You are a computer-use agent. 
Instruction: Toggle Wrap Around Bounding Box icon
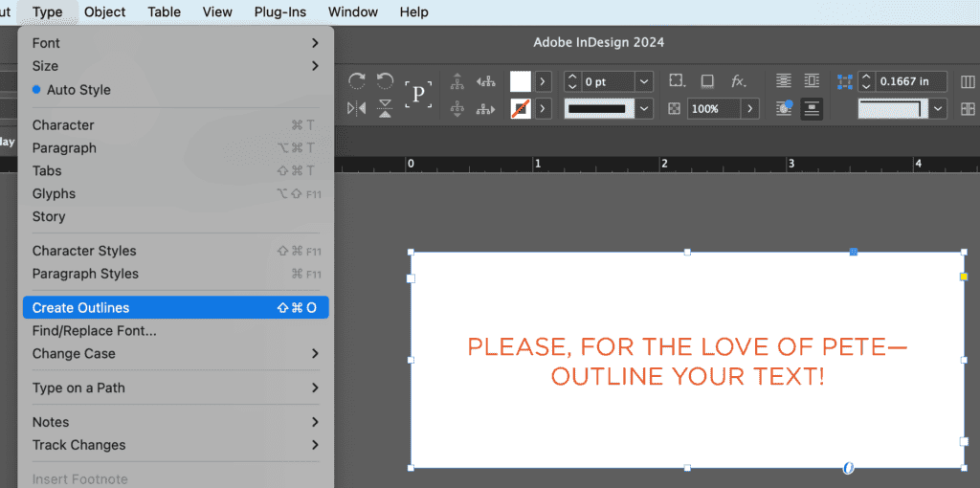pyautogui.click(x=812, y=81)
